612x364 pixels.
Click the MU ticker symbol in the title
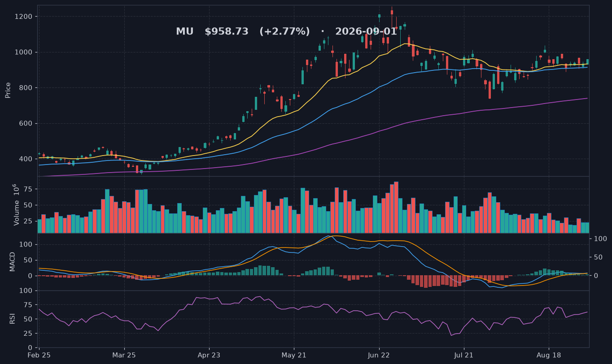(x=184, y=32)
